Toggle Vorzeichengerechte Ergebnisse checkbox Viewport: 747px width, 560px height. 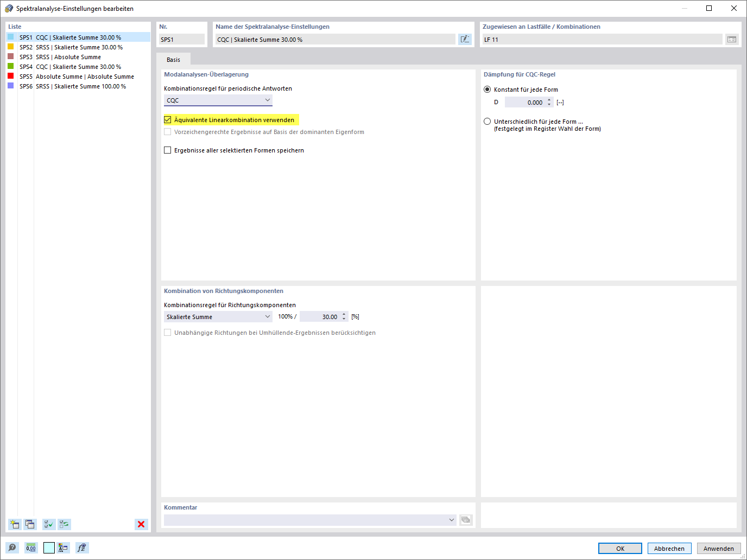click(168, 132)
